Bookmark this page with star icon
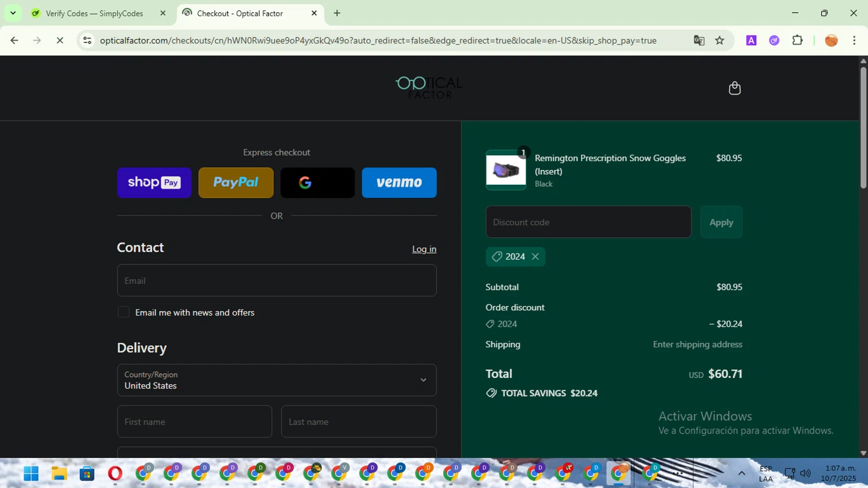868x488 pixels. click(x=719, y=41)
